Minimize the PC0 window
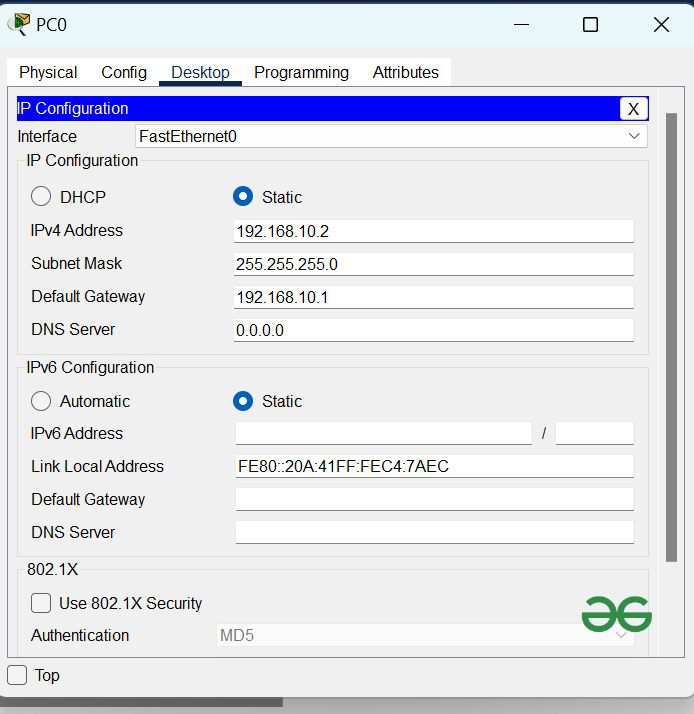 (520, 24)
